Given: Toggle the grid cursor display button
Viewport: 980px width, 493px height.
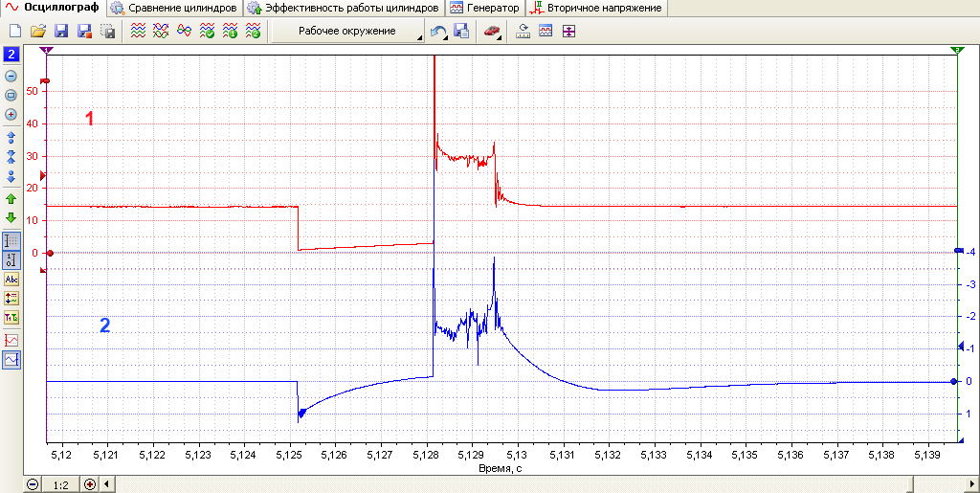Looking at the screenshot, I should (11, 241).
